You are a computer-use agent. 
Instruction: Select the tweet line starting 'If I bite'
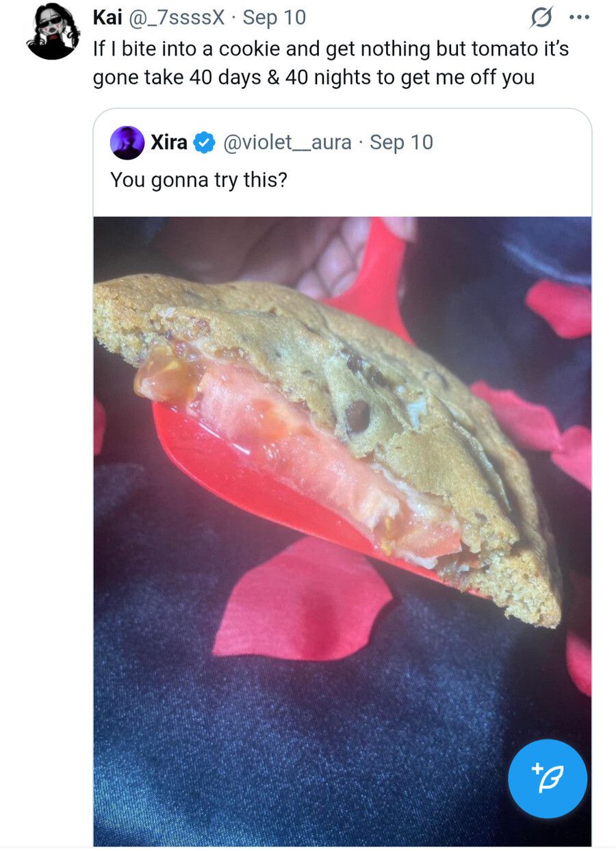(x=331, y=49)
